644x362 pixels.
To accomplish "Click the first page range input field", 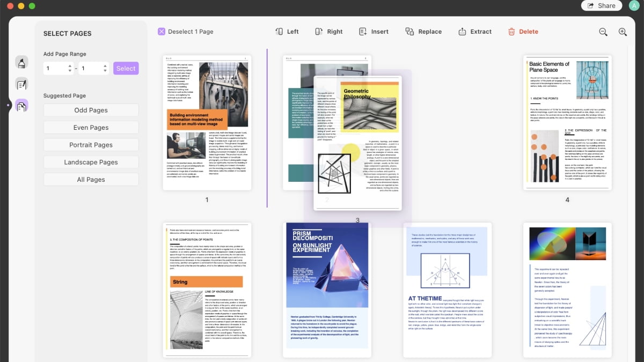I will click(55, 68).
